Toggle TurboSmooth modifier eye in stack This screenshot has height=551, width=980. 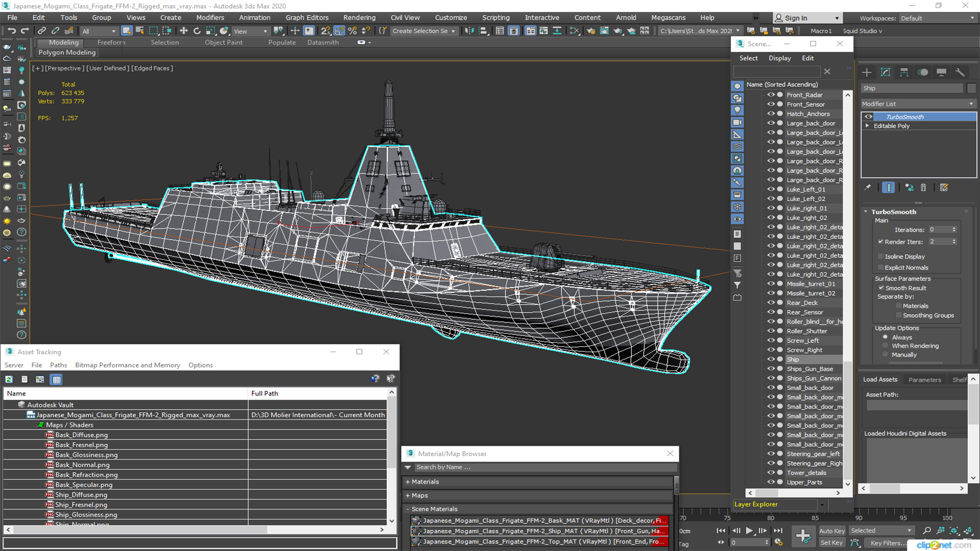[x=868, y=117]
